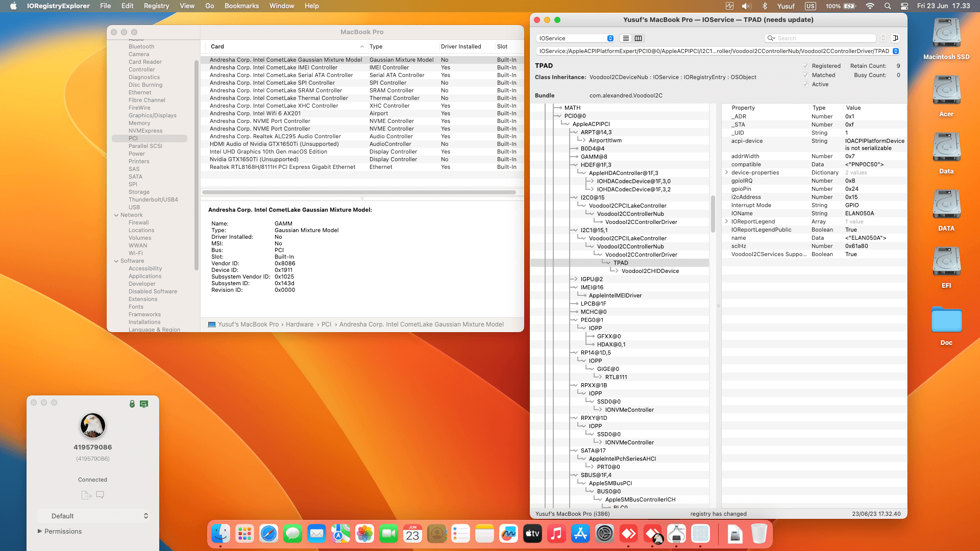Select VoodooI2CHIDDevice in registry tree

point(650,271)
